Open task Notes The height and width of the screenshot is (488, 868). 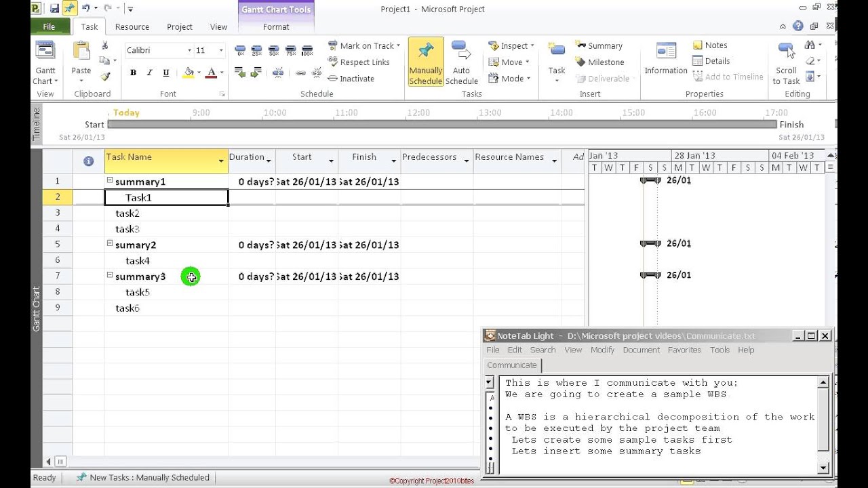pos(710,45)
